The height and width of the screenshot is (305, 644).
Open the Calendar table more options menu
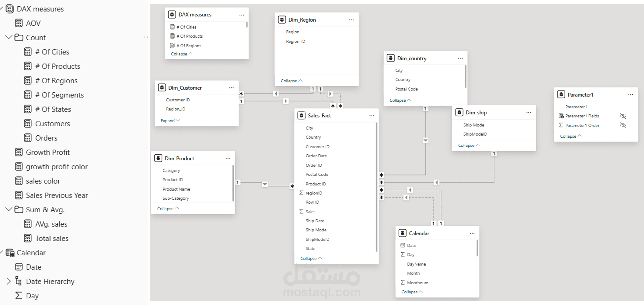[x=472, y=233]
